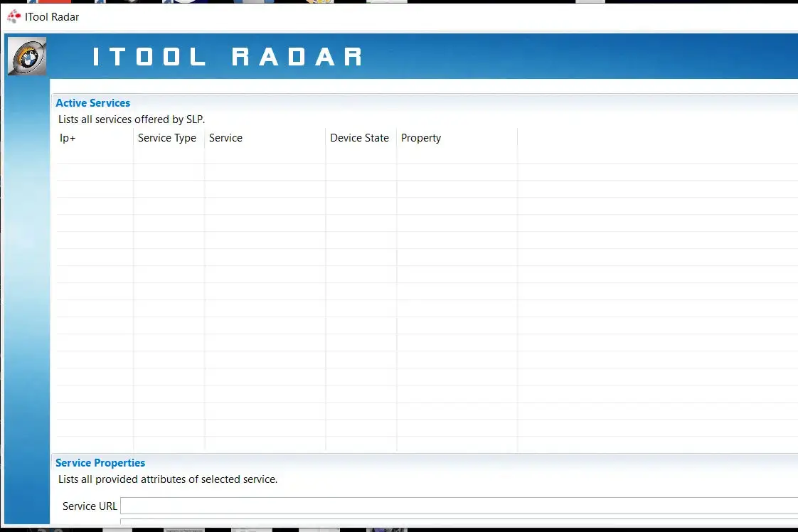Click the 'Lists all provided attributes' description text
The height and width of the screenshot is (532, 798).
point(168,479)
